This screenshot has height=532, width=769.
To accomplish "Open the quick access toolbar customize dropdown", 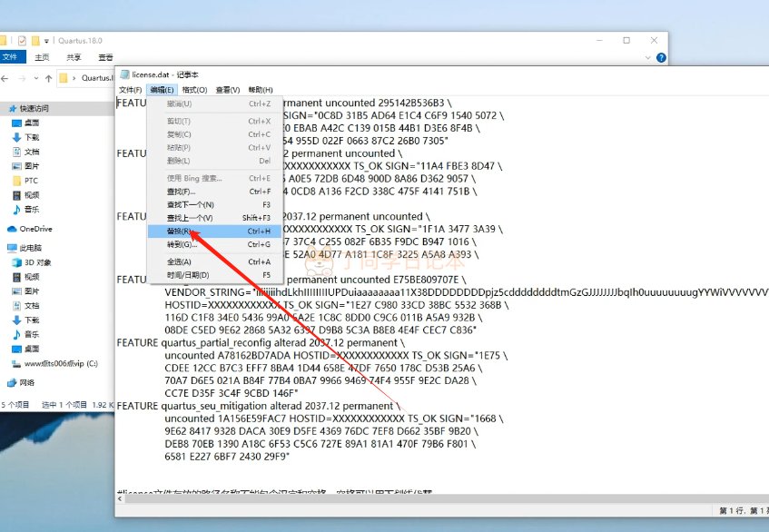I will [x=46, y=42].
